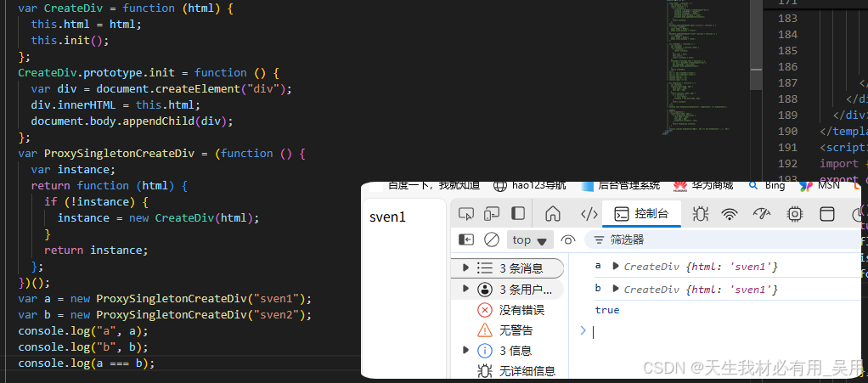Open the Performance gauge icon
This screenshot has width=868, height=383.
[763, 214]
